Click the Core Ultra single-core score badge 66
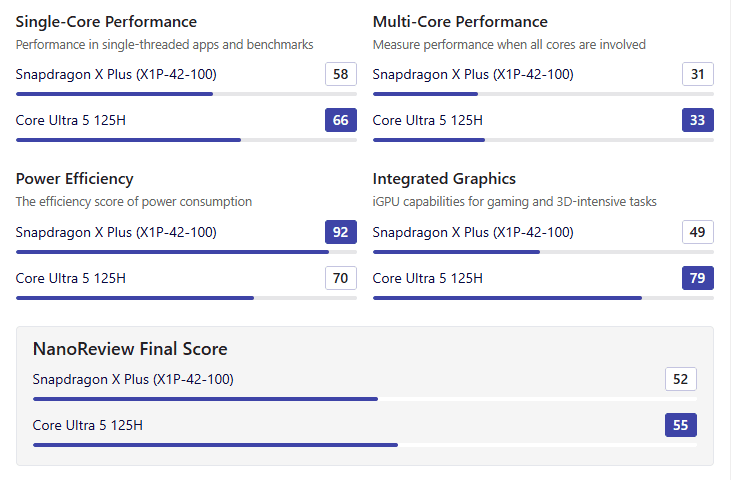The height and width of the screenshot is (480, 731). point(341,120)
